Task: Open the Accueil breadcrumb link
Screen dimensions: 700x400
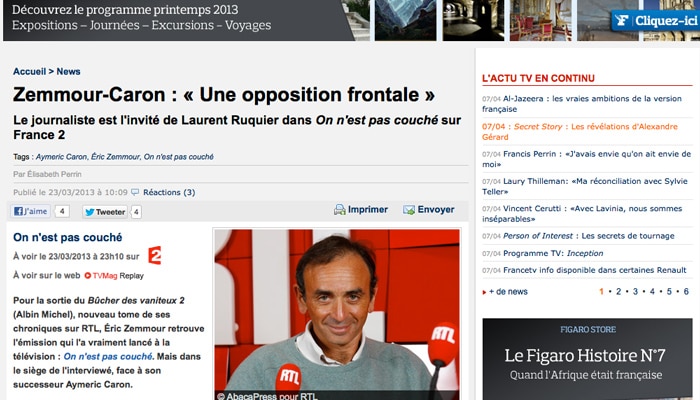Action: coord(29,71)
